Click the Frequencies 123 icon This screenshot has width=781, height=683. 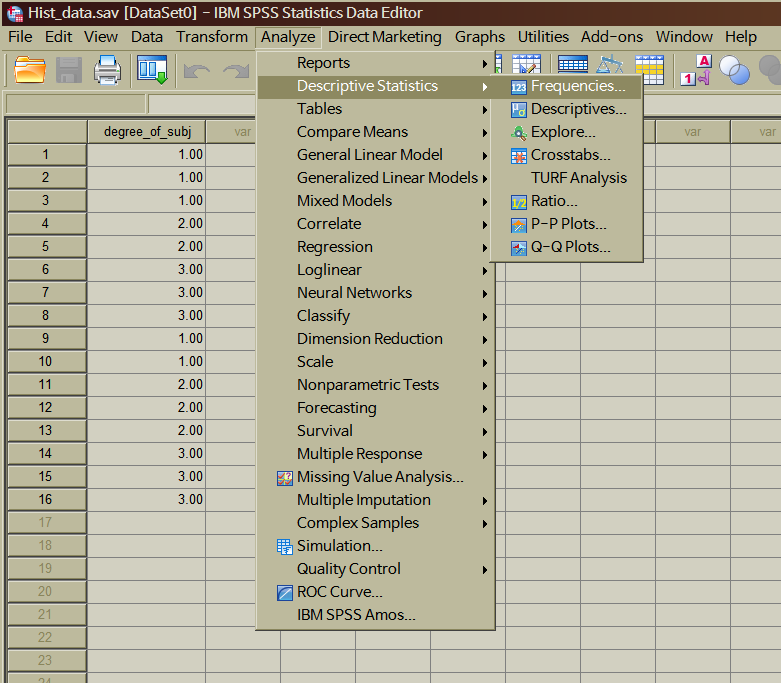(x=519, y=87)
